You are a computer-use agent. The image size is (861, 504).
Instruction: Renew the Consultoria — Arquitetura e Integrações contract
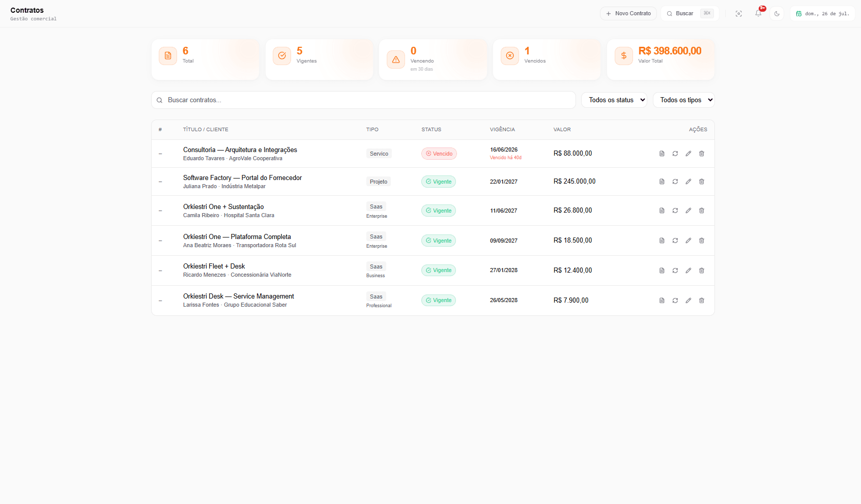point(675,154)
